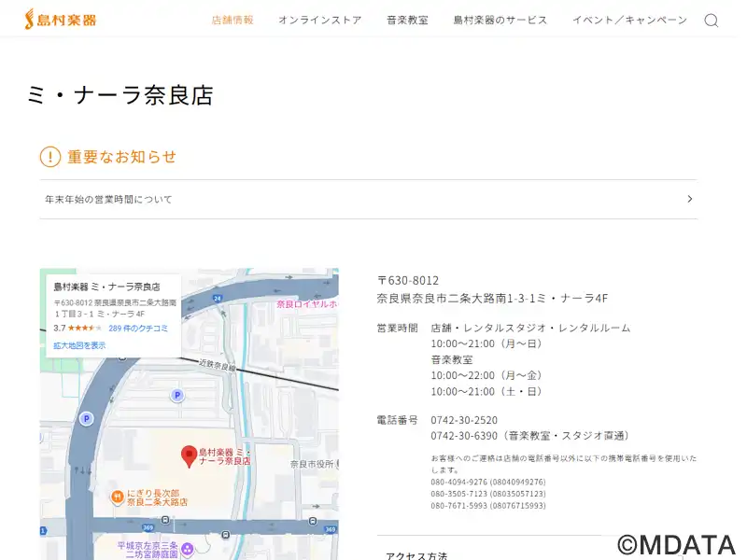Open 年末年始の営業時間について notice
The width and height of the screenshot is (747, 560).
pos(369,200)
